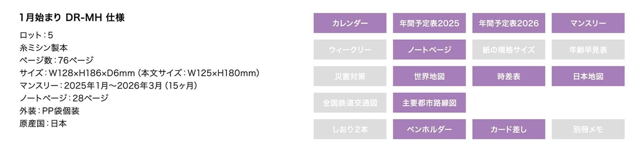Click the しおり2本 tag
Screen dimensions: 644x152
coord(350,129)
